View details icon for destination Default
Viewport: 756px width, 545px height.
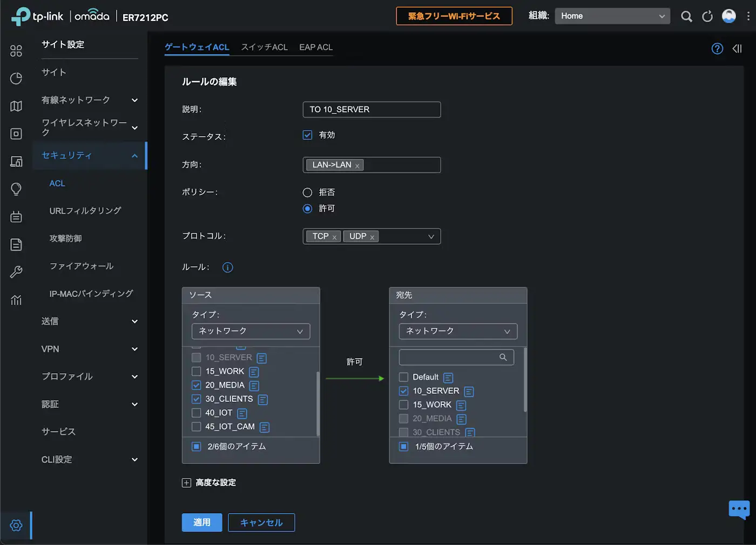[x=448, y=378]
